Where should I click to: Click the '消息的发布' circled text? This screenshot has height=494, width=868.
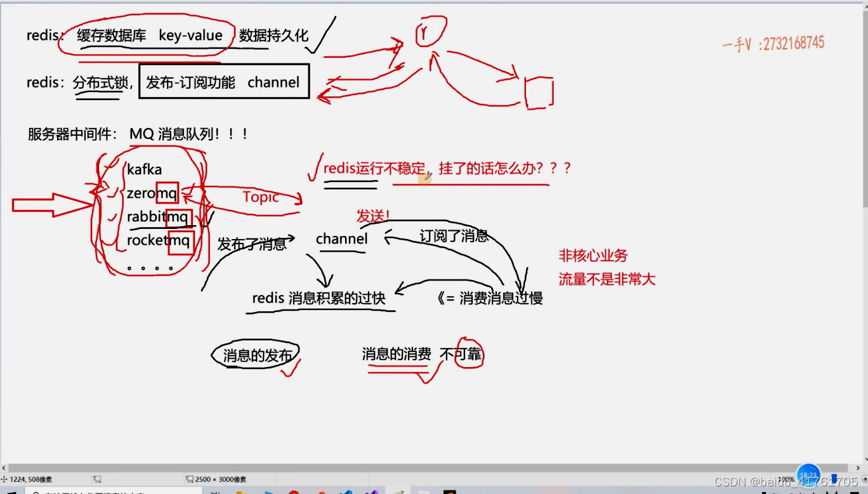[257, 356]
